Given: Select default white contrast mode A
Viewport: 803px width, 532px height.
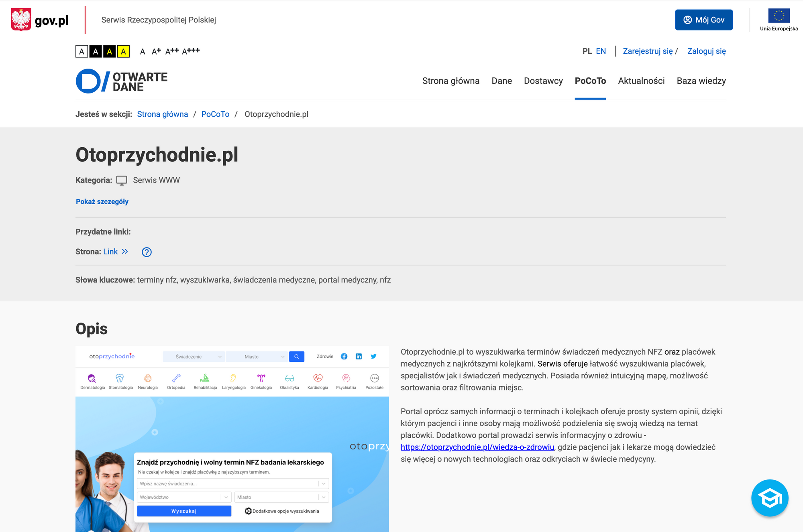Looking at the screenshot, I should point(82,51).
